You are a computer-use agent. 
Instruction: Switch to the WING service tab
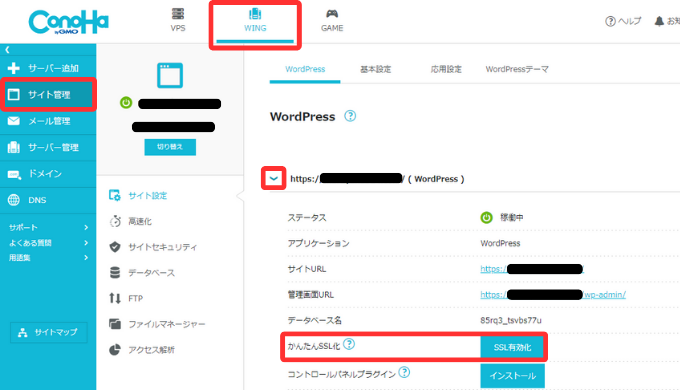coord(255,20)
